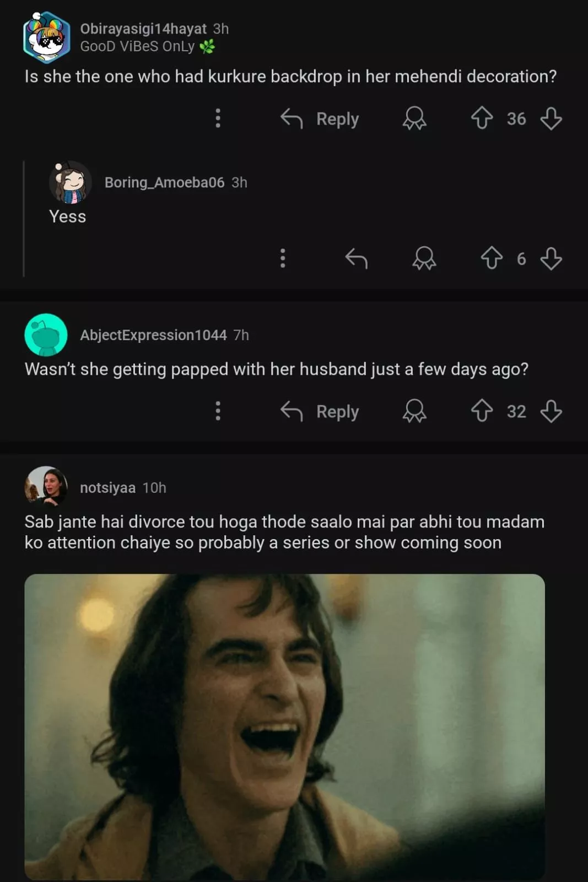Open overflow menu on Boring_Amoeba06's reply
588x882 pixels.
coord(283,258)
